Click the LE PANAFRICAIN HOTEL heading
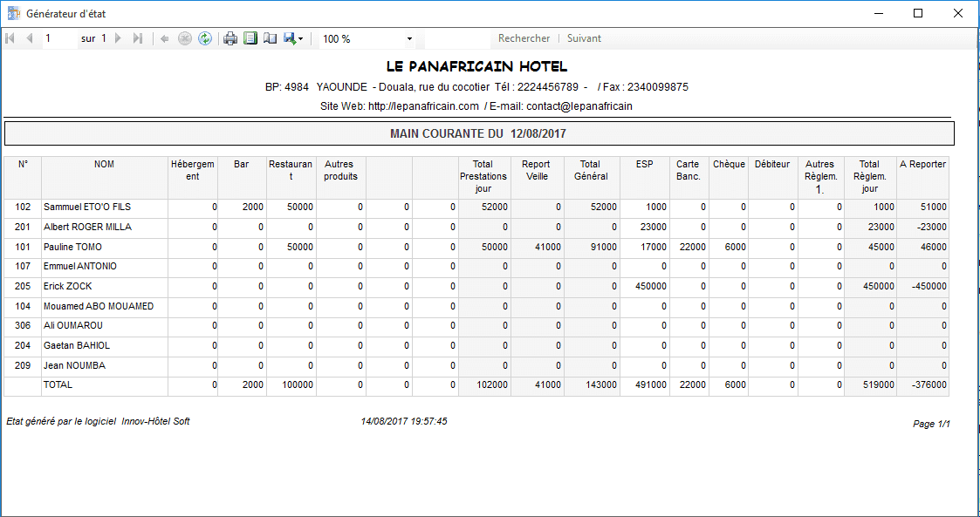980x517 pixels. click(x=476, y=66)
